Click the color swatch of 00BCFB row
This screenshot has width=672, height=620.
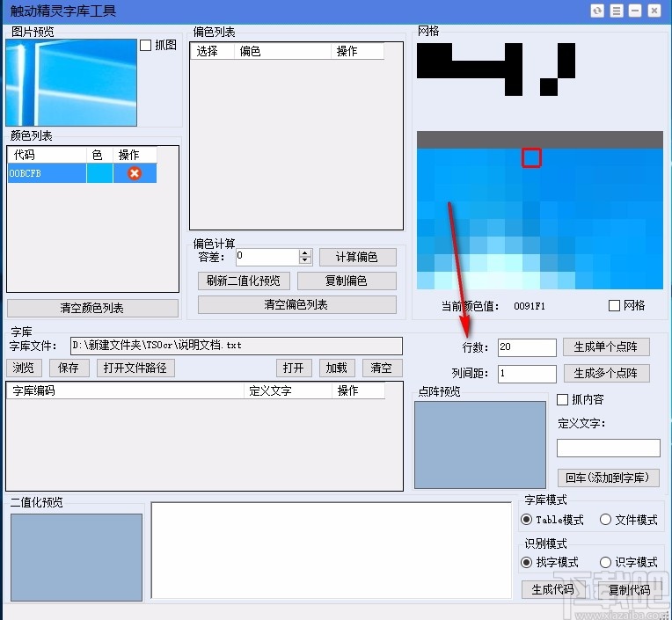pos(100,173)
